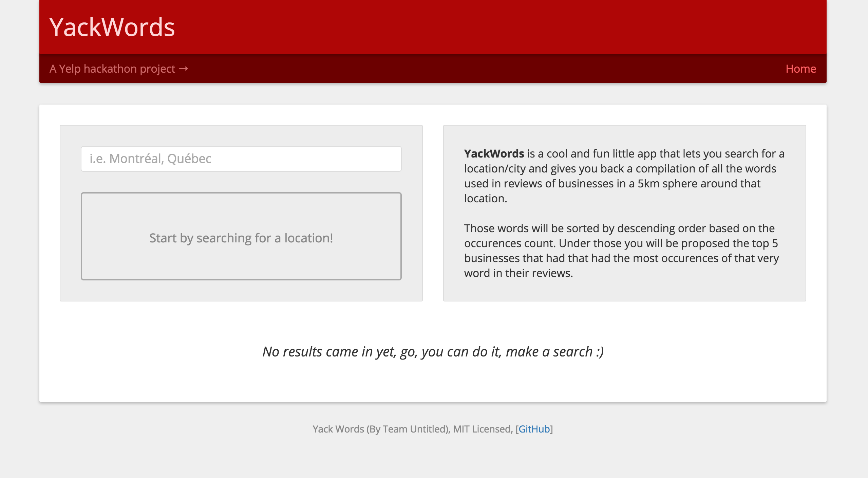Focus the Montréal, Québec location input
Screen dimensions: 868x478
[241, 159]
